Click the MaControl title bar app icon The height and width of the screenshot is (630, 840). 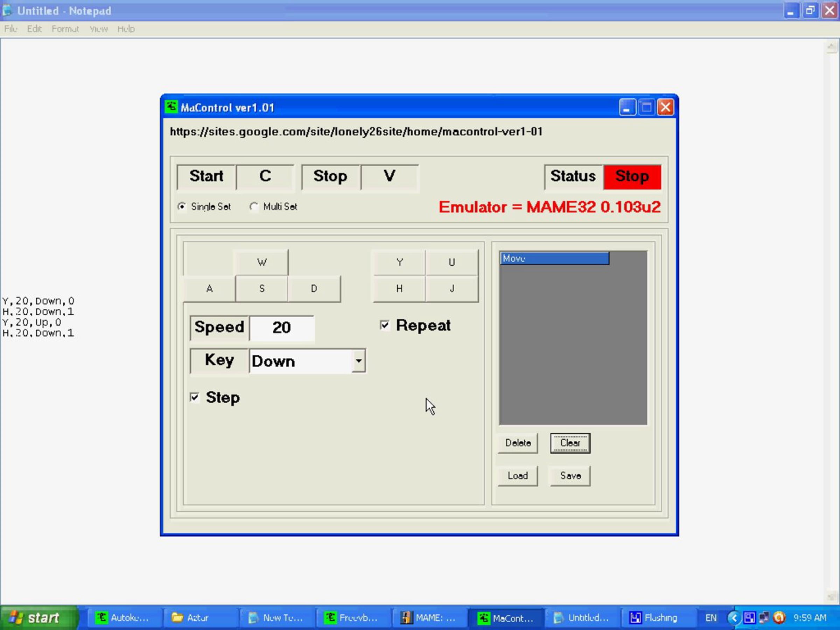tap(171, 107)
